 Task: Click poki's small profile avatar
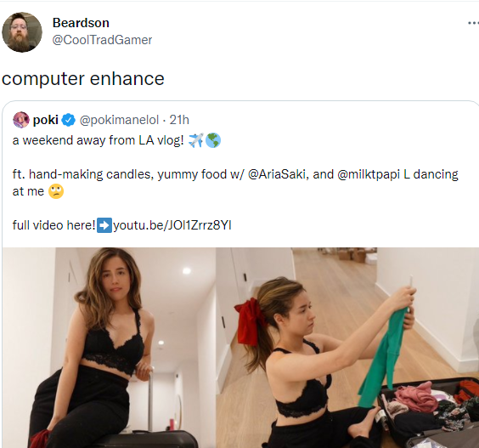point(21,120)
